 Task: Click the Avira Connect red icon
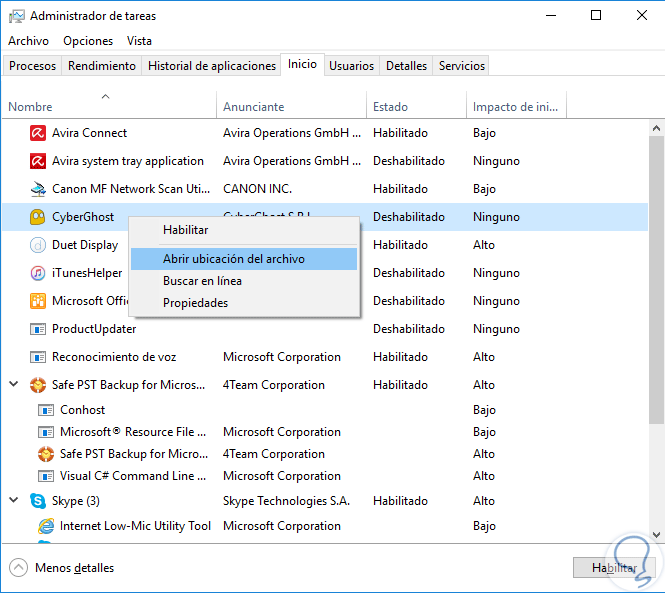[x=38, y=133]
